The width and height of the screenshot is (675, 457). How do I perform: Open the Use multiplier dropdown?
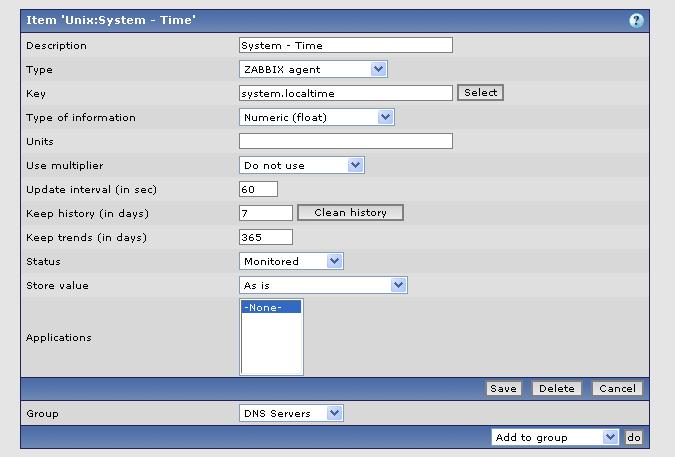point(302,165)
